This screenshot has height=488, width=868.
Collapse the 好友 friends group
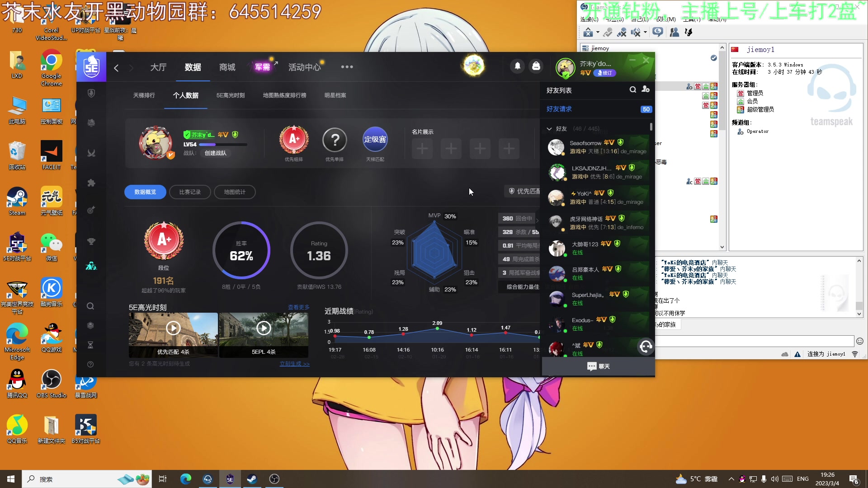[549, 129]
